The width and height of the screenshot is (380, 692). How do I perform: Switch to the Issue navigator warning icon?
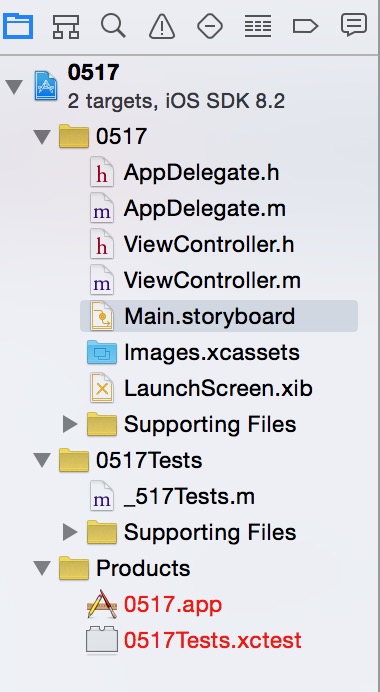coord(162,26)
